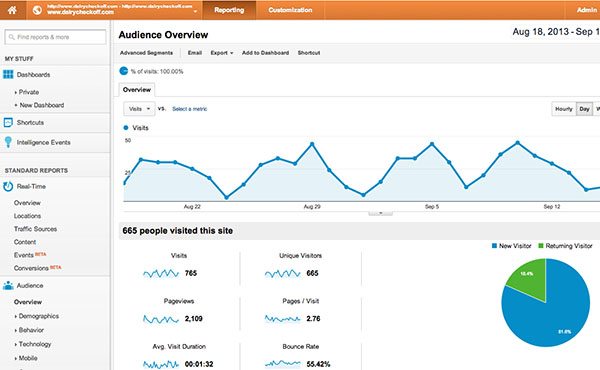600x370 pixels.
Task: Switch to the Reporting tab
Action: click(229, 10)
